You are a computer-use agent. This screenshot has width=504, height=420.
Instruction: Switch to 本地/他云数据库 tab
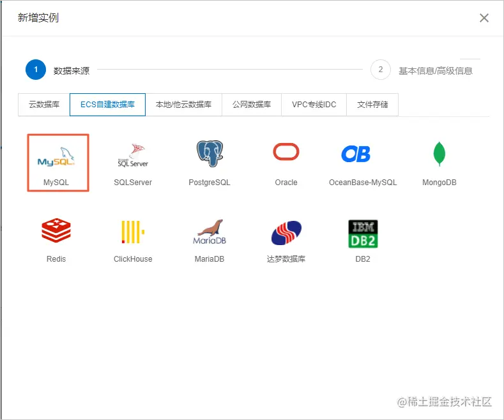click(183, 104)
